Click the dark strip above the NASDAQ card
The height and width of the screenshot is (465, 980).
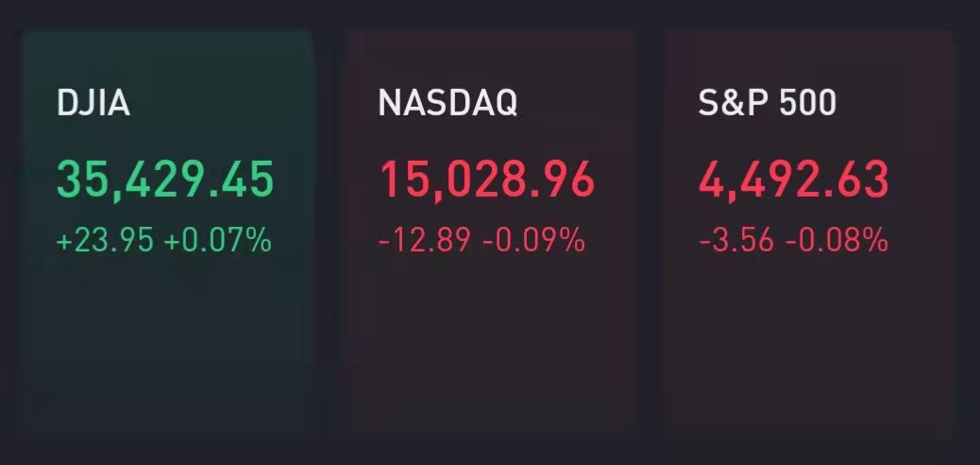[x=489, y=14]
